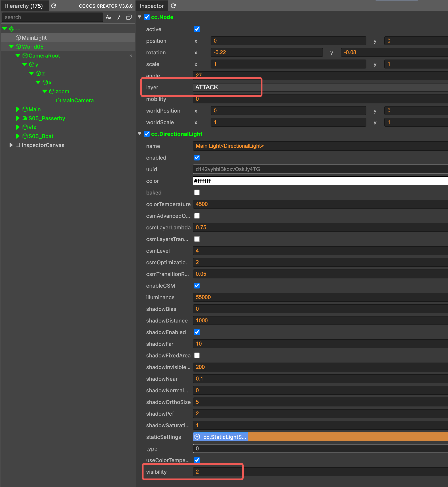Toggle case-sensitive search Aa icon
Screen dimensions: 448x487
click(108, 17)
